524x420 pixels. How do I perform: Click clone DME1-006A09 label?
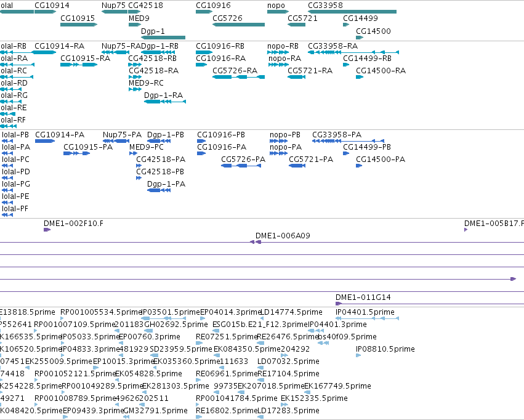pos(283,236)
